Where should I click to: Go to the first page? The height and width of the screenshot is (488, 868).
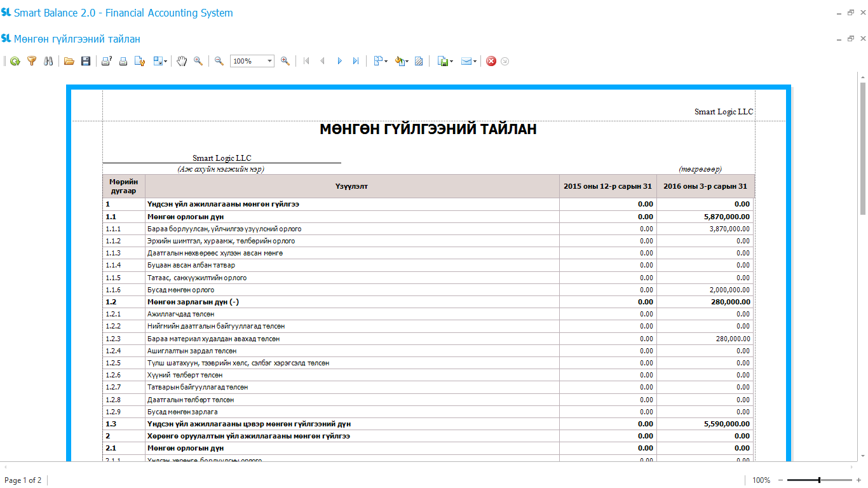306,61
